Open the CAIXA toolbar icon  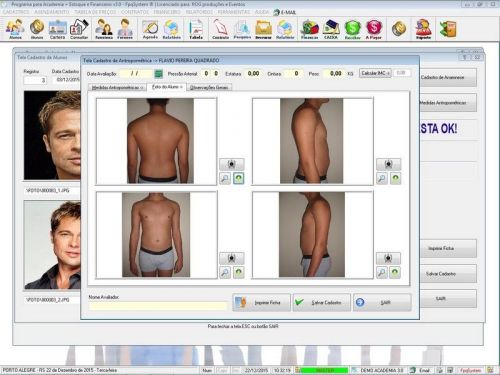point(331,29)
